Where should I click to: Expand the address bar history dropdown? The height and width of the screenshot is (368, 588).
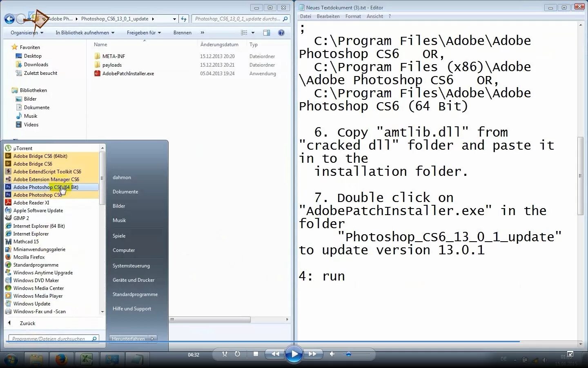tap(174, 19)
